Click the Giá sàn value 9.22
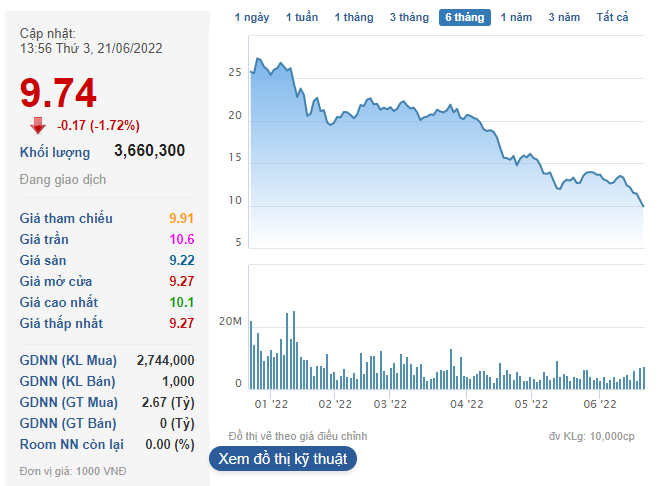The width and height of the screenshot is (668, 486). tap(181, 260)
